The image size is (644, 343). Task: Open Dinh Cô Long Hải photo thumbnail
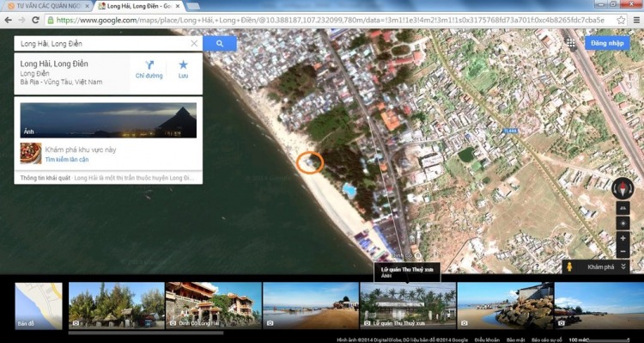[214, 305]
